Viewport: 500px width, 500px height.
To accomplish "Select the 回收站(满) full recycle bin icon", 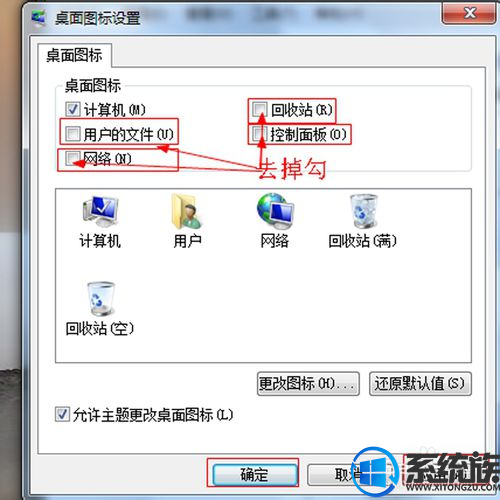I will [x=363, y=212].
